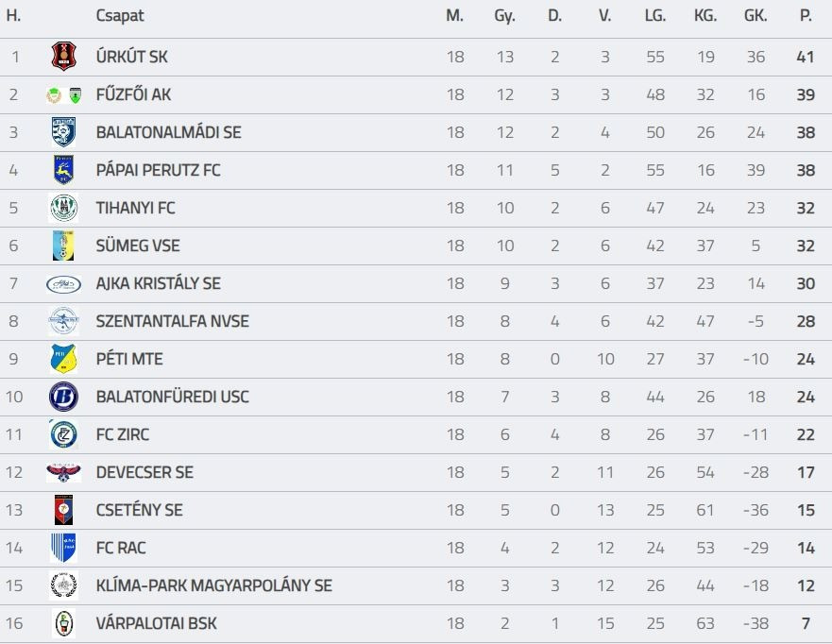Click the Várpalotai BSK club logo
832x644 pixels.
point(63,623)
